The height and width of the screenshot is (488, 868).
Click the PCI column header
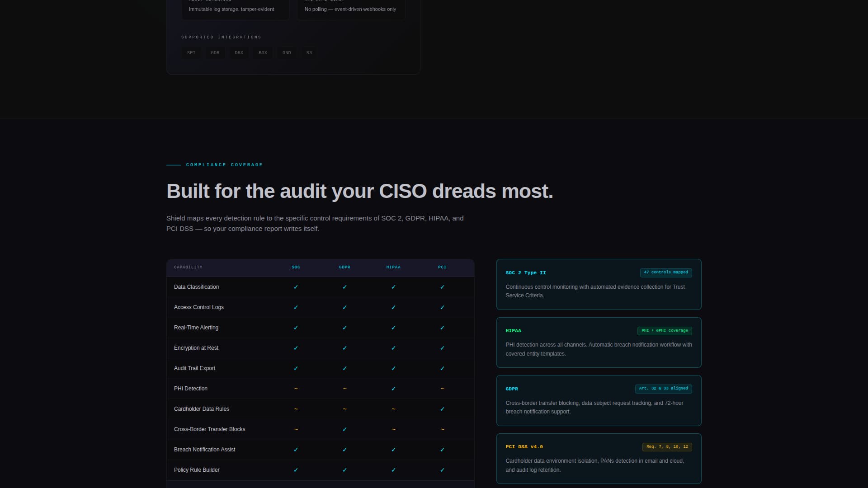tap(442, 267)
